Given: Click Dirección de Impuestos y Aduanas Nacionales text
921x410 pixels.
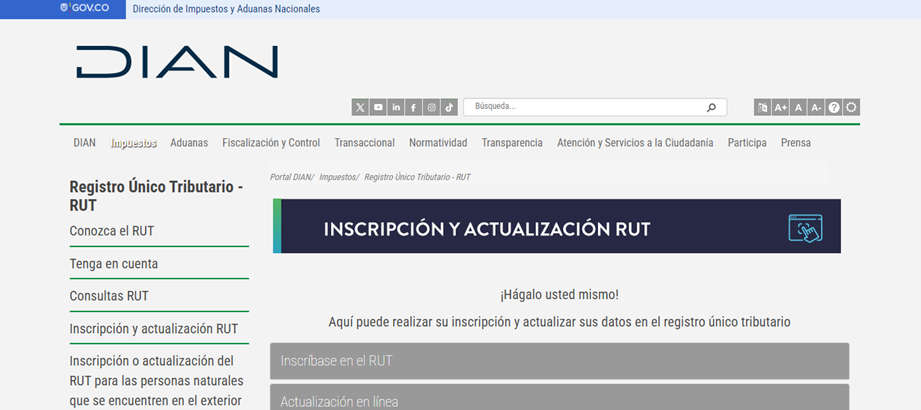Looking at the screenshot, I should (x=226, y=9).
